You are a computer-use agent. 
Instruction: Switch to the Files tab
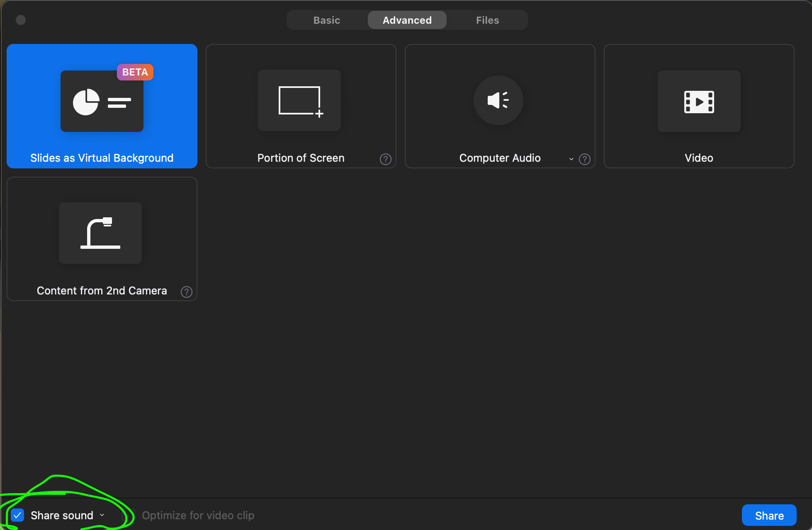[x=487, y=20]
